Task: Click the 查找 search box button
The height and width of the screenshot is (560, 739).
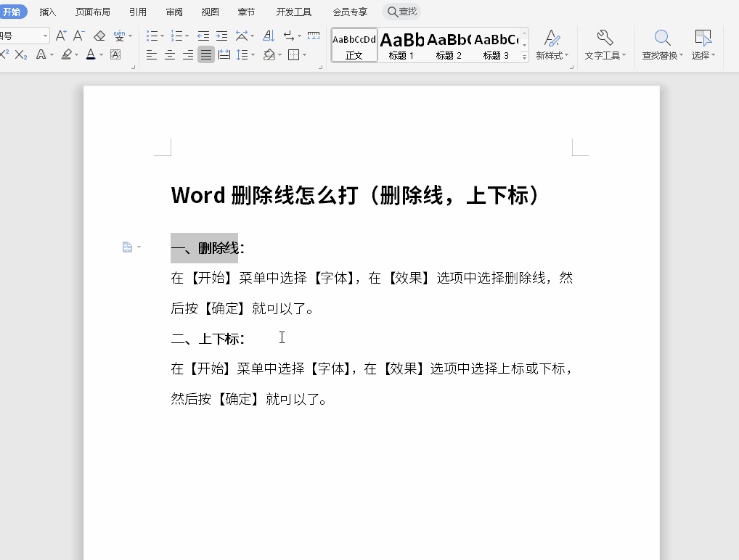Action: [402, 12]
